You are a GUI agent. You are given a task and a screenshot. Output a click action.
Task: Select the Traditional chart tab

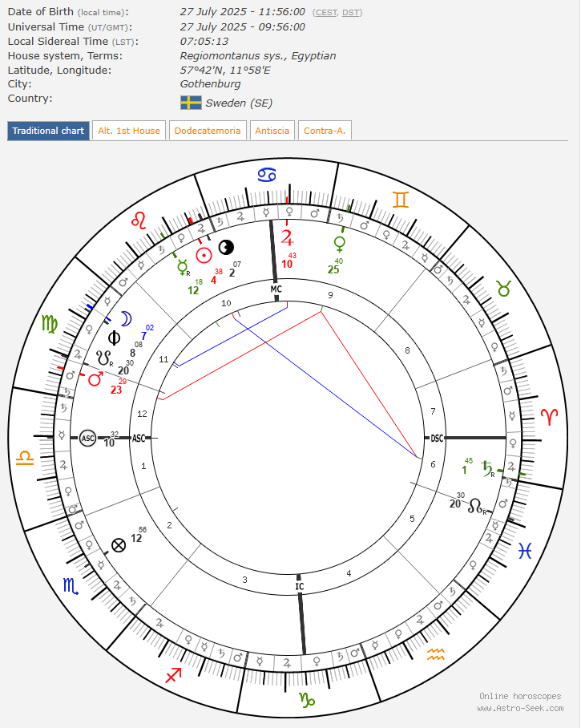coord(48,131)
